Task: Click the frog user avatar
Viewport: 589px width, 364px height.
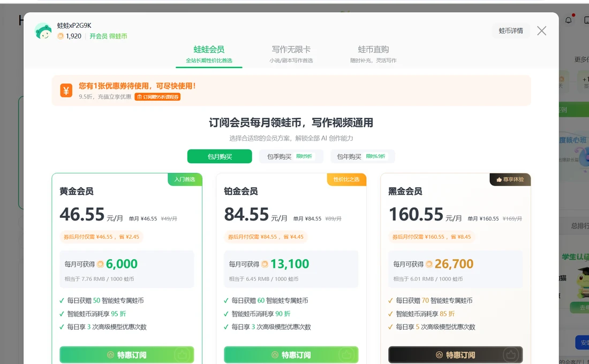Action: click(43, 31)
